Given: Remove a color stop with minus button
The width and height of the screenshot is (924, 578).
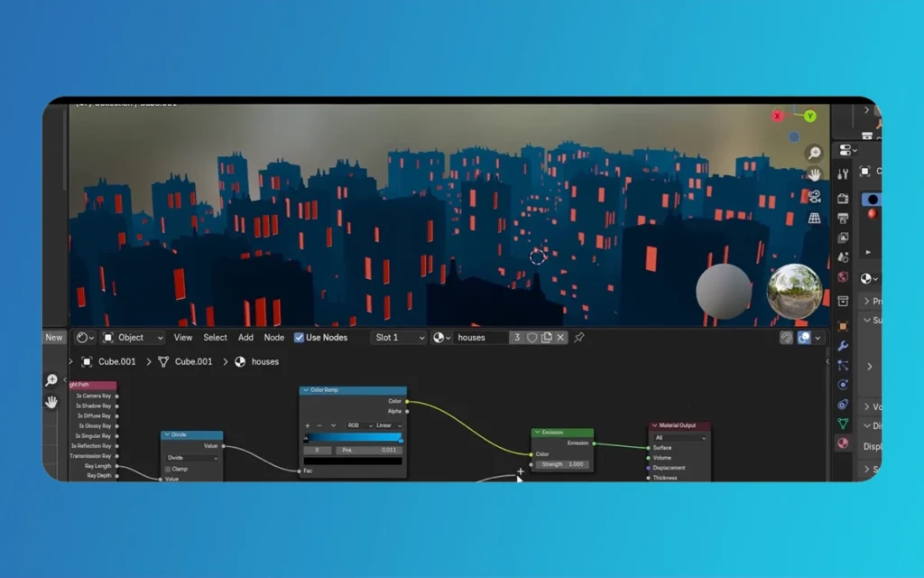Looking at the screenshot, I should point(319,425).
